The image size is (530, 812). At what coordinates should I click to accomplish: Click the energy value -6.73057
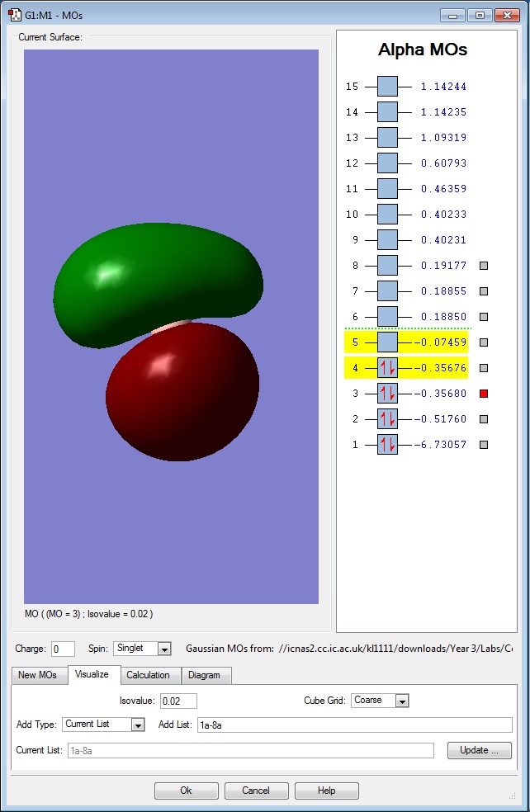[x=440, y=444]
